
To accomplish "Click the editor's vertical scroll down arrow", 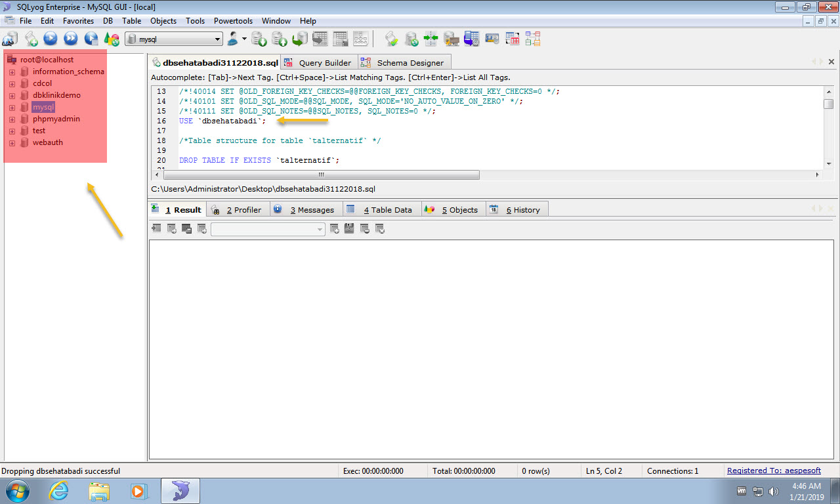I will point(829,163).
